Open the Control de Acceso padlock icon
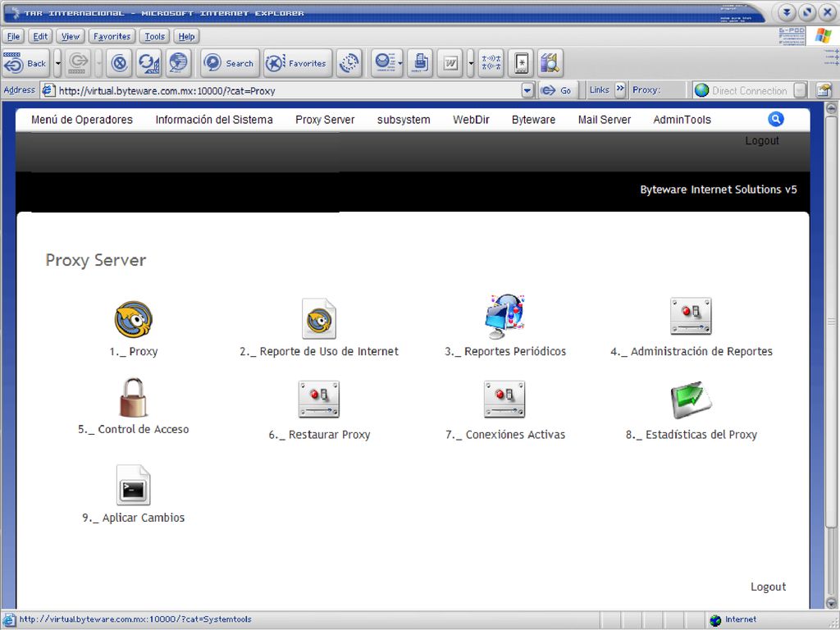Viewport: 840px width, 630px height. point(133,398)
